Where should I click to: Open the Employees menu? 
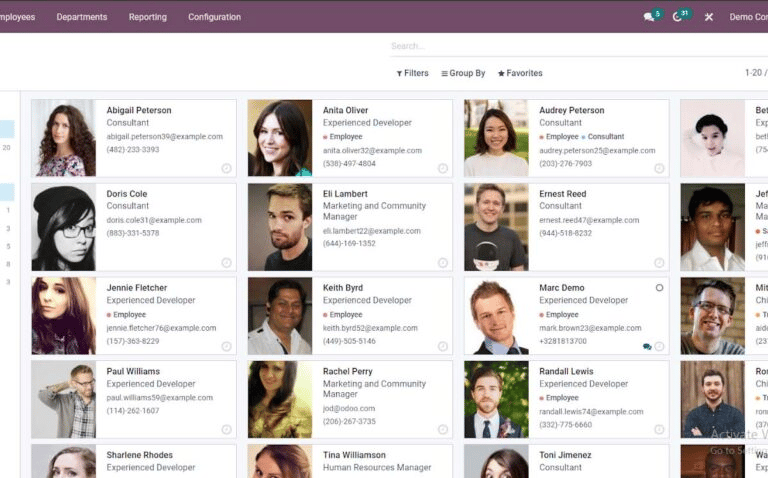(x=18, y=17)
